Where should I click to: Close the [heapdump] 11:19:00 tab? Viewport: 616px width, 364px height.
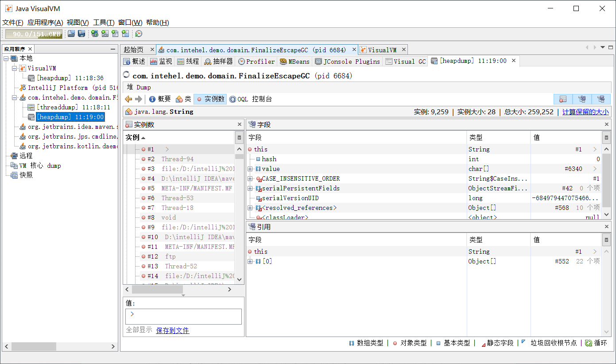click(514, 61)
